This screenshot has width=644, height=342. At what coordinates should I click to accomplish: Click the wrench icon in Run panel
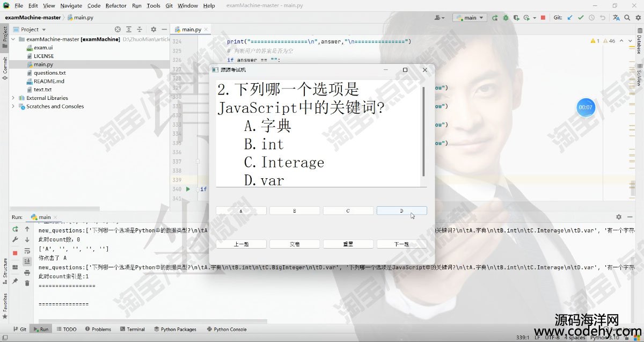pos(15,239)
